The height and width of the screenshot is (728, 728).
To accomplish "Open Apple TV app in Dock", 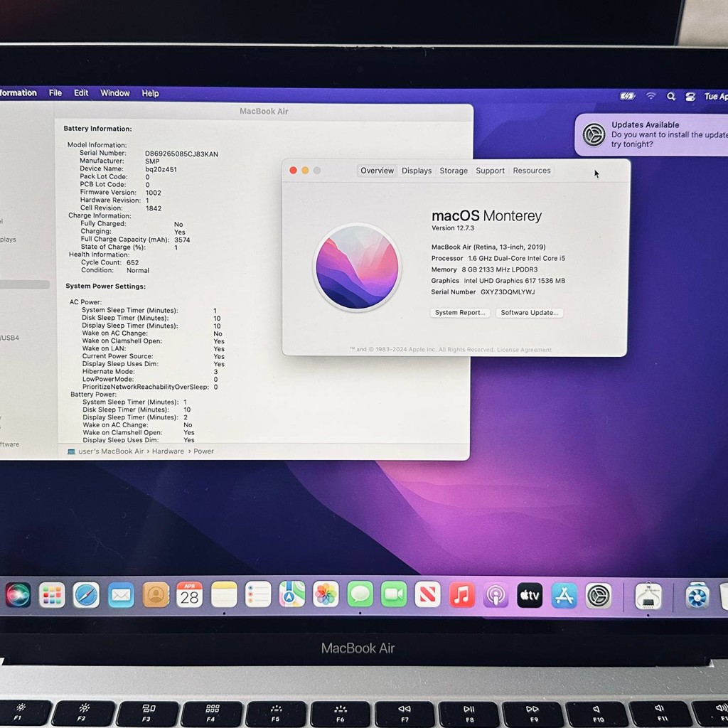I will 530,595.
